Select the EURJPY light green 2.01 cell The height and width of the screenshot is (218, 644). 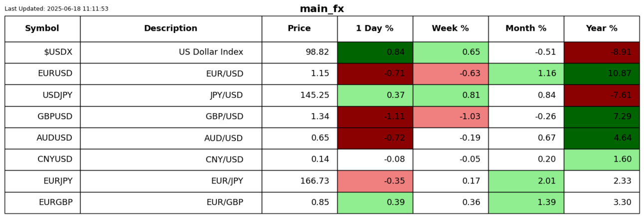pyautogui.click(x=526, y=181)
